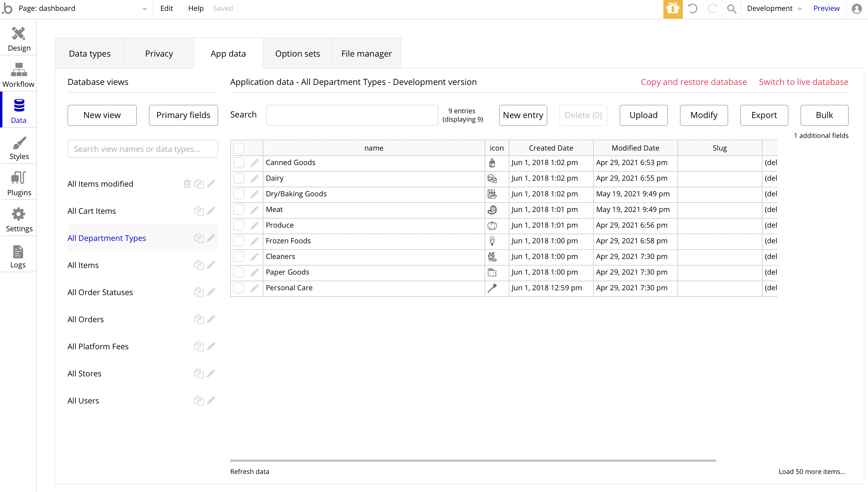Click the undo arrow icon
The width and height of the screenshot is (868, 492).
click(x=693, y=9)
